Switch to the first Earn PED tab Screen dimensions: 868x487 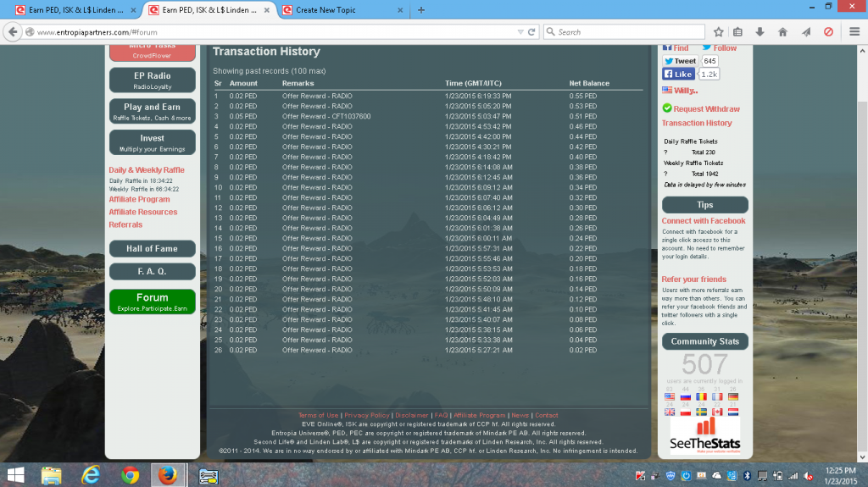tap(75, 10)
